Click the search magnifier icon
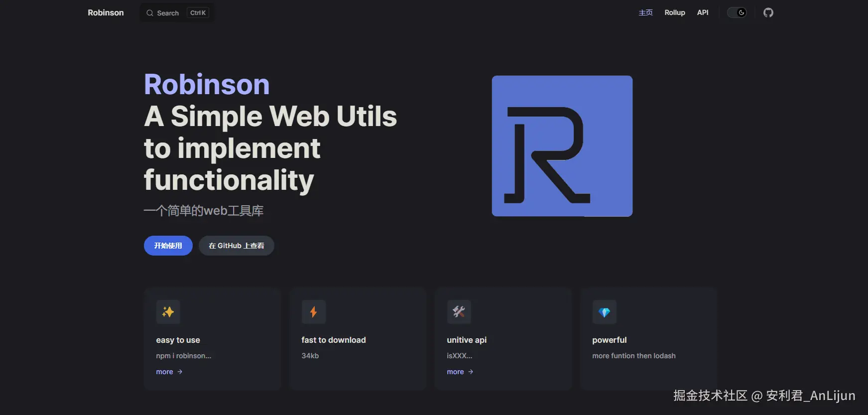The image size is (868, 415). click(150, 13)
